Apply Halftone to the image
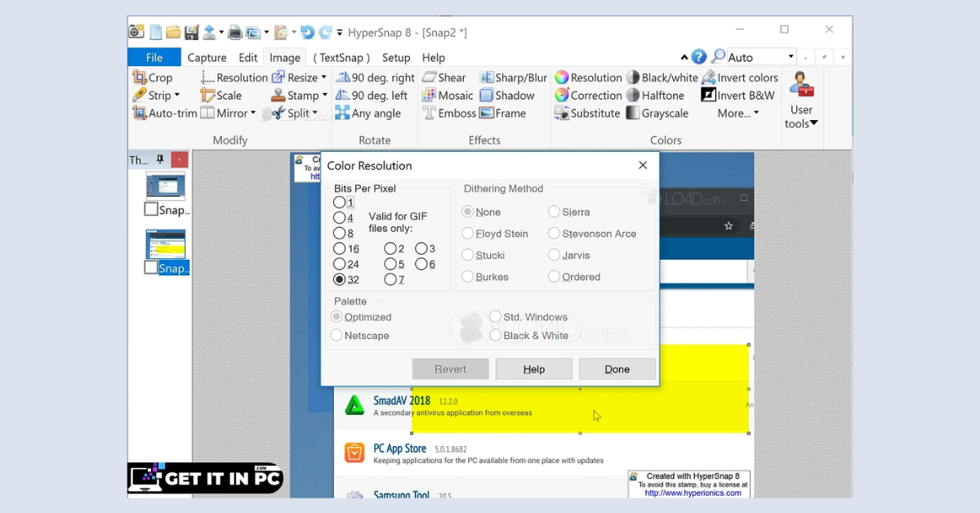This screenshot has width=980, height=513. (655, 96)
